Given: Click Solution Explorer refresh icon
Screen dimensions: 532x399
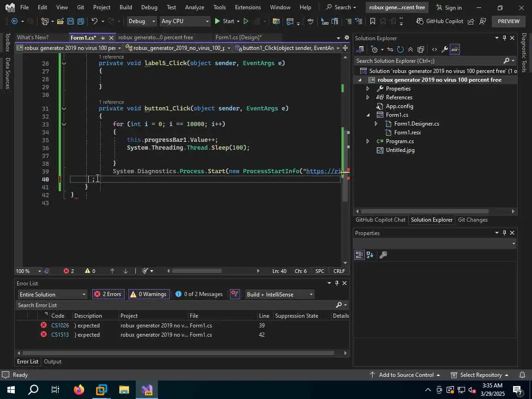Looking at the screenshot, I should tap(400, 49).
